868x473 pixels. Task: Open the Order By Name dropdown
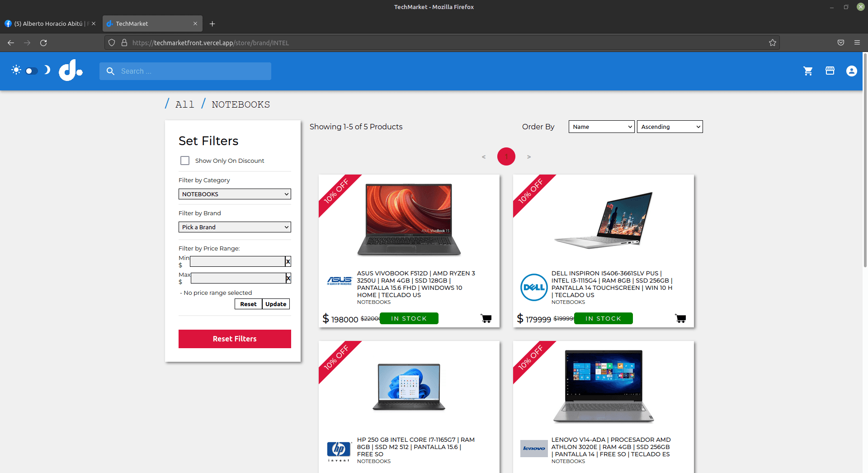pos(601,127)
